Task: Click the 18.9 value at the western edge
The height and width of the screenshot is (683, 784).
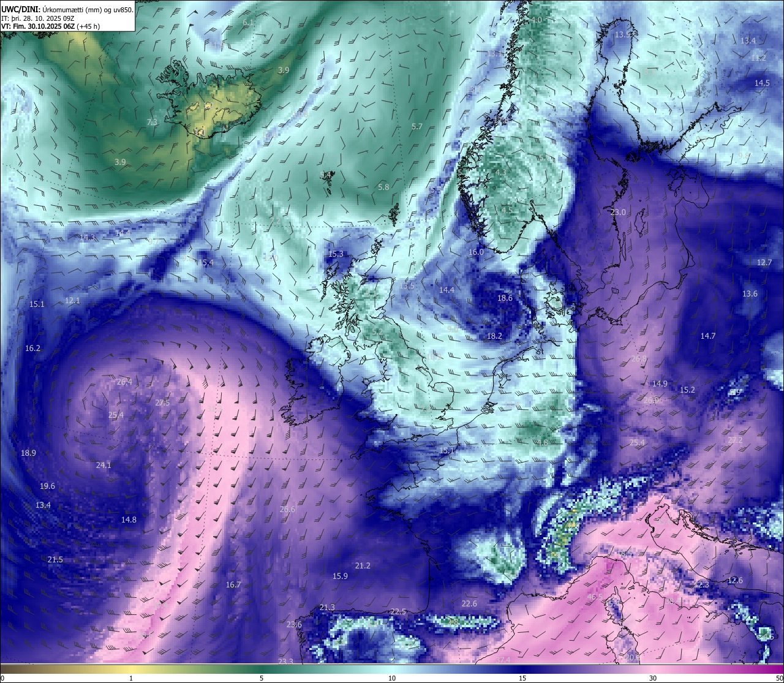Action: point(28,453)
